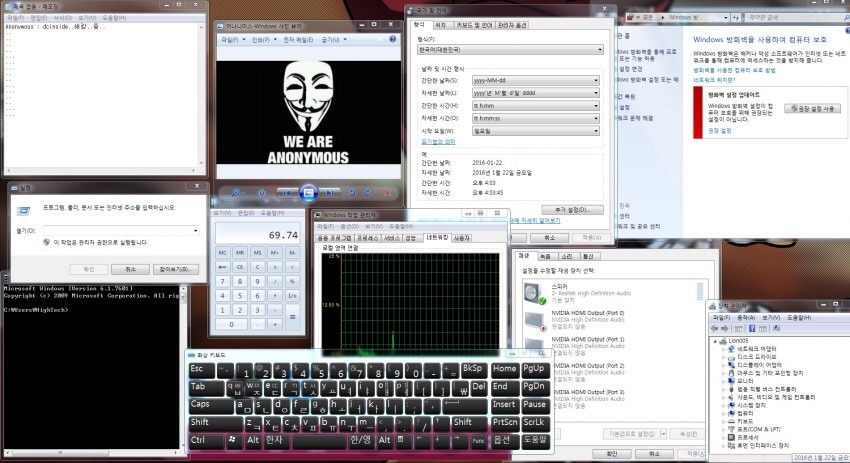Screen dimensions: 850x463
Task: Click We Are Anonymous image in viewer
Action: point(308,112)
